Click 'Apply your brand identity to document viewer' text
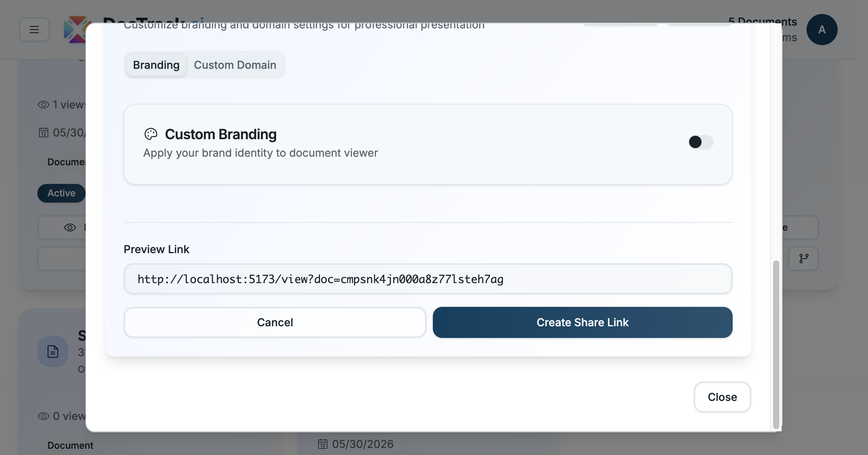 tap(261, 153)
